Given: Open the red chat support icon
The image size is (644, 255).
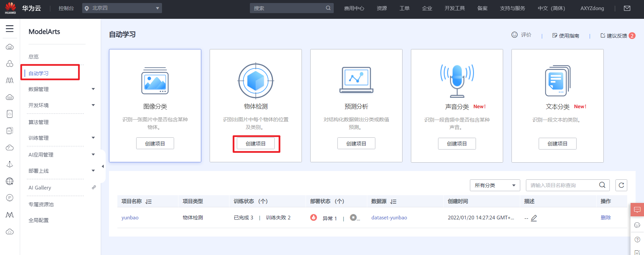Looking at the screenshot, I should click(x=637, y=210).
